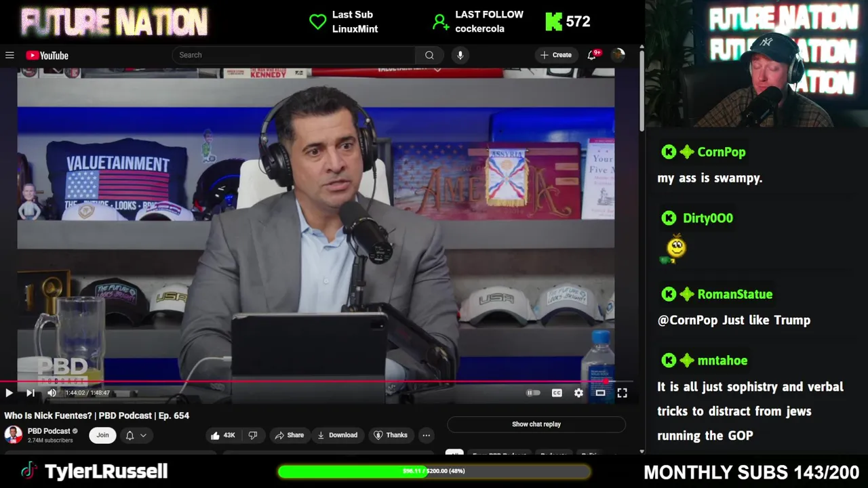The height and width of the screenshot is (488, 868).
Task: Open player settings gear
Action: tap(578, 392)
